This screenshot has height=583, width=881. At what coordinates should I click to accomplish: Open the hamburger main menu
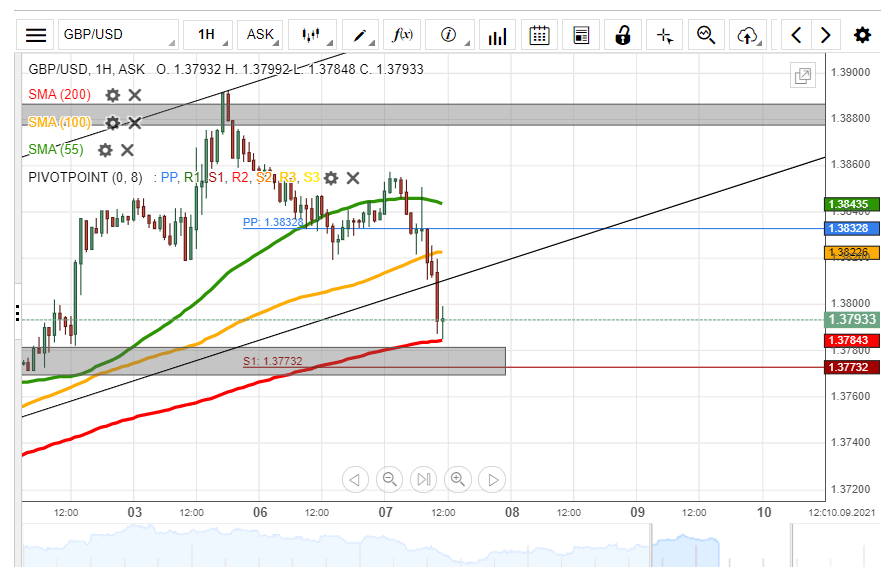pos(36,35)
